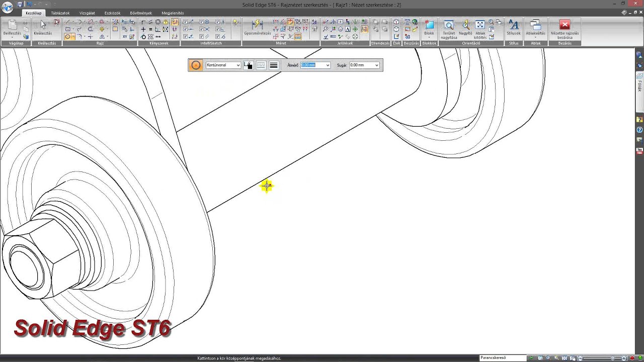Toggle first IntelliSketch checkbox in bottom row
This screenshot has height=362, width=644.
pyautogui.click(x=185, y=36)
